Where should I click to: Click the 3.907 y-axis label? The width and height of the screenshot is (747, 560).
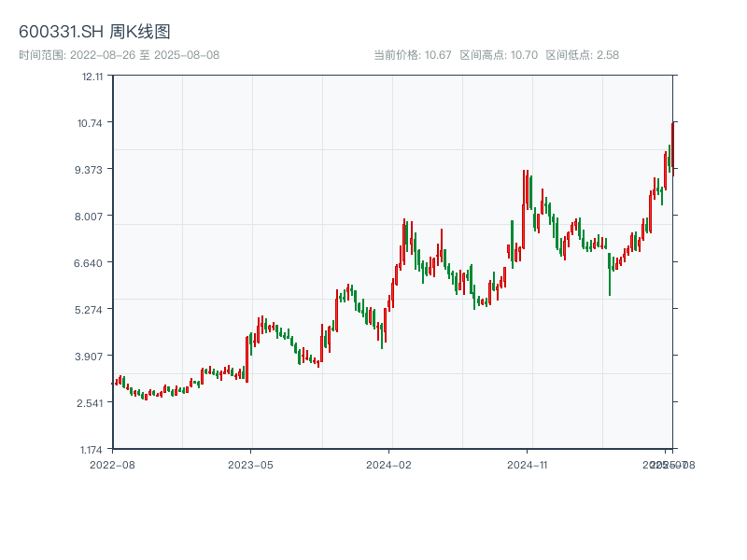pyautogui.click(x=92, y=357)
